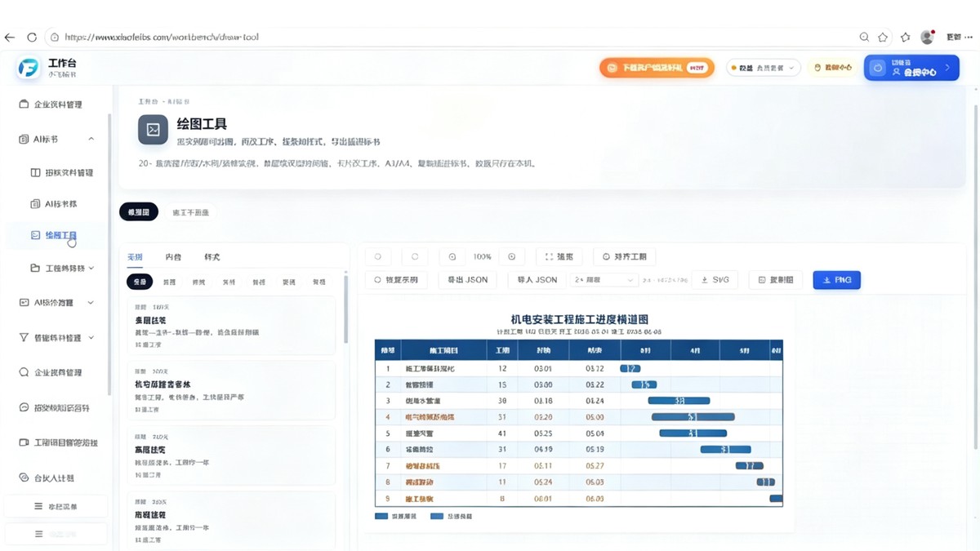Click the 导出 JSON button
The height and width of the screenshot is (551, 980).
tap(468, 280)
